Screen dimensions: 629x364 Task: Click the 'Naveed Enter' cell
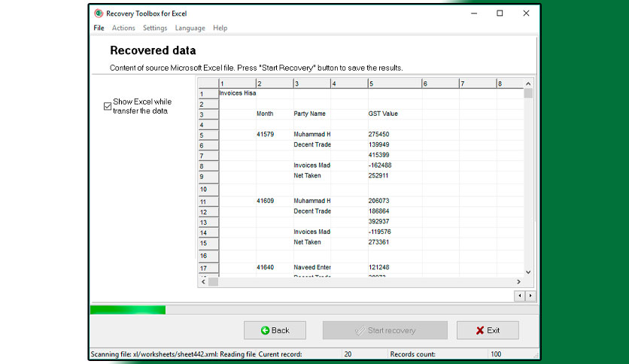point(312,268)
